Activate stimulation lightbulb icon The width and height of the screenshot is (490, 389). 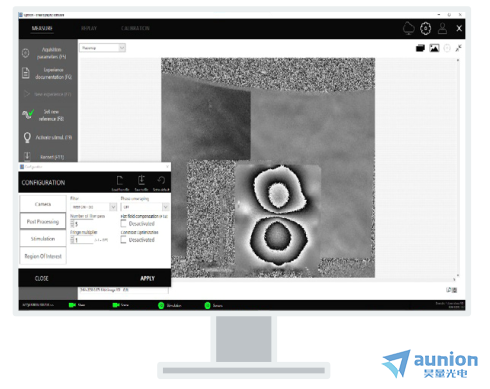(x=27, y=137)
